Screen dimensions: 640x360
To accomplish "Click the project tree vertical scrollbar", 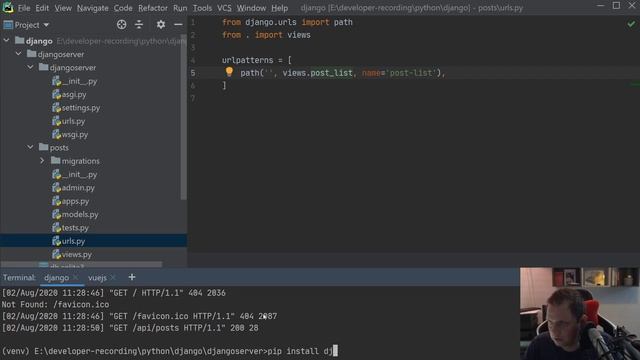I will (x=184, y=117).
